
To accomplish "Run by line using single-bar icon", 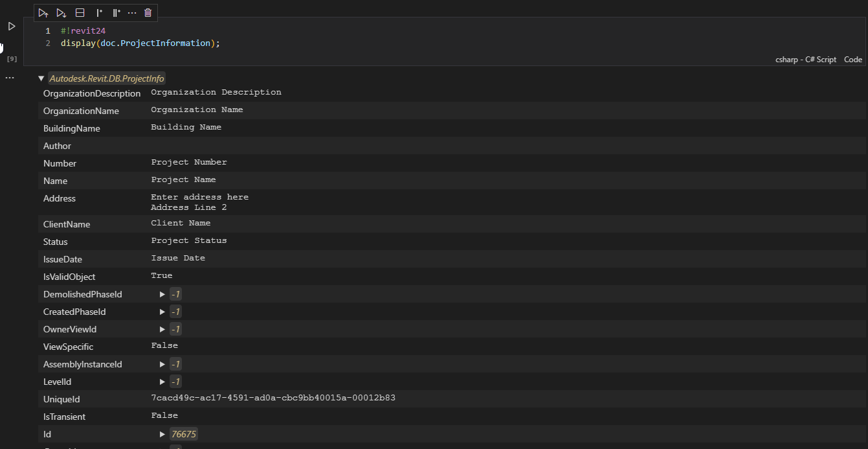I will tap(99, 12).
